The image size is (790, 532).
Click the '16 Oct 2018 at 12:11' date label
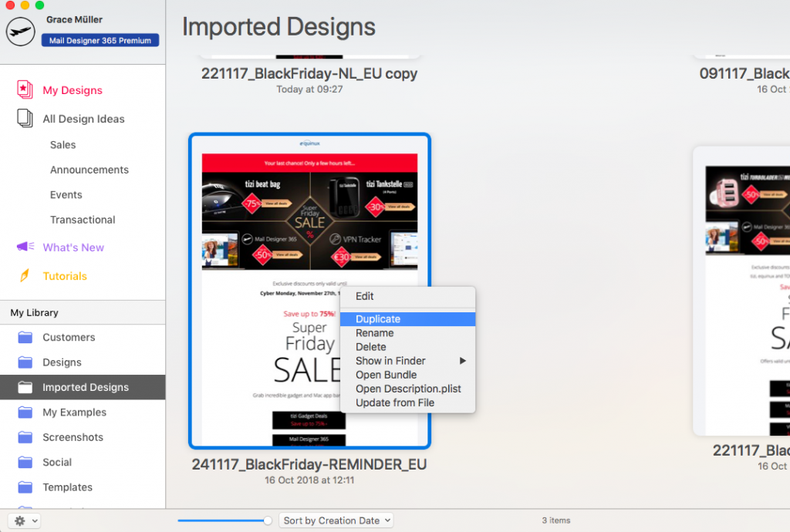pyautogui.click(x=309, y=480)
